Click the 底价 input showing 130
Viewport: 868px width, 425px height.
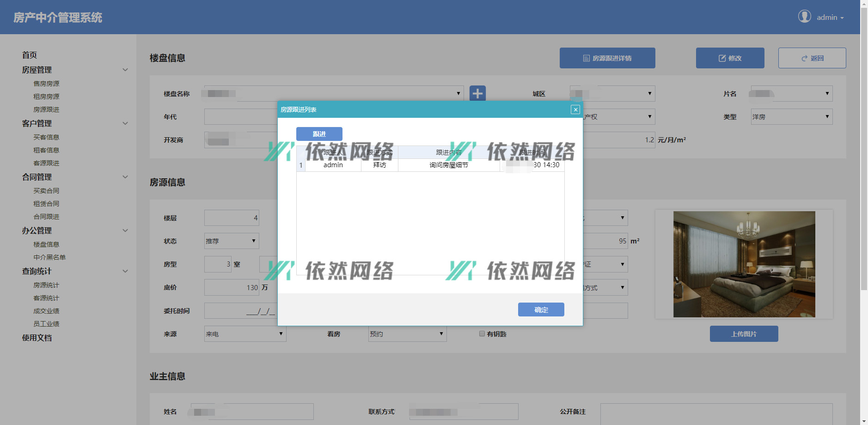point(232,287)
